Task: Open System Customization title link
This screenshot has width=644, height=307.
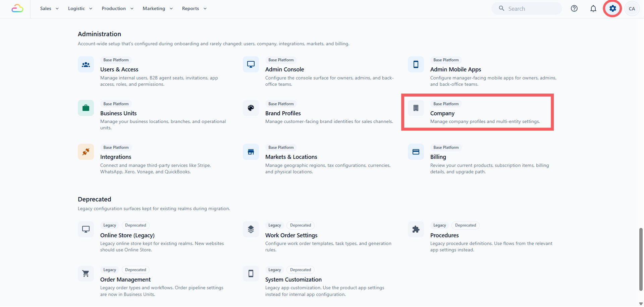Action: coord(293,280)
